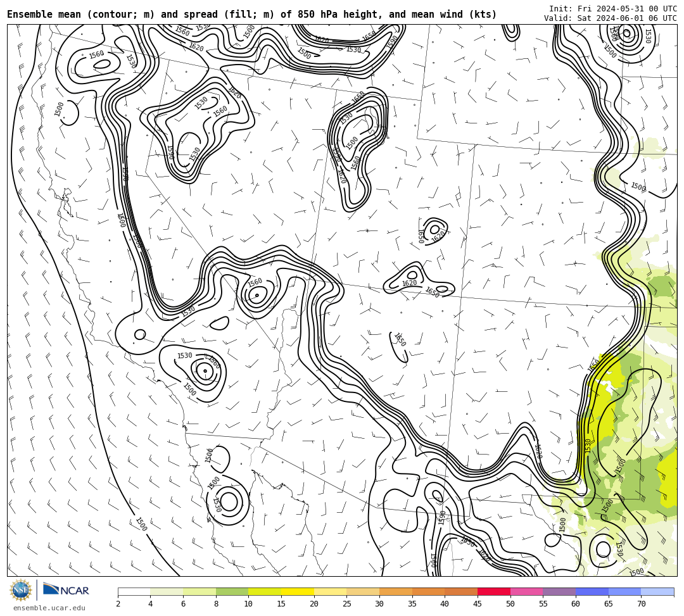Click the colorbar tick label '2'
684x616 pixels.
point(118,604)
